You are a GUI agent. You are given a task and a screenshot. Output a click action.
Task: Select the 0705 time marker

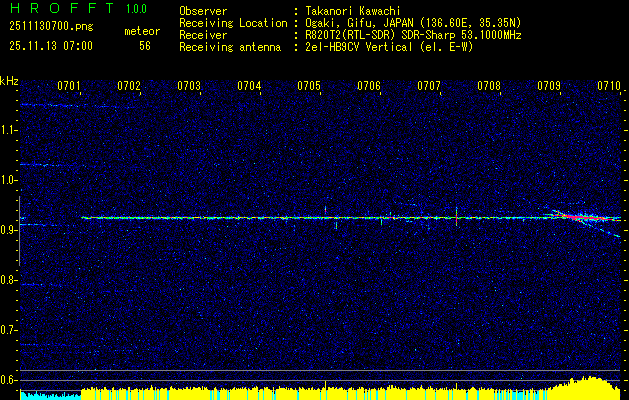tap(309, 87)
